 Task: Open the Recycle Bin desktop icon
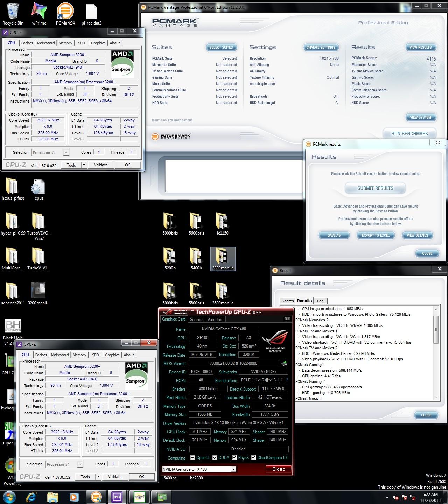(13, 14)
